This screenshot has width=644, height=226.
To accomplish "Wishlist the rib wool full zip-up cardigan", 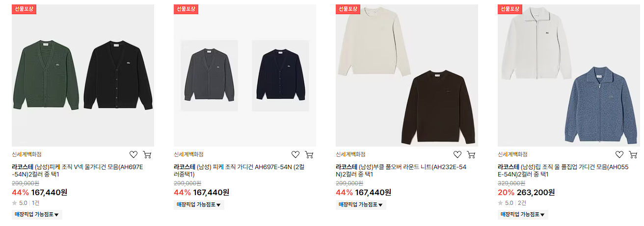I will tap(619, 154).
